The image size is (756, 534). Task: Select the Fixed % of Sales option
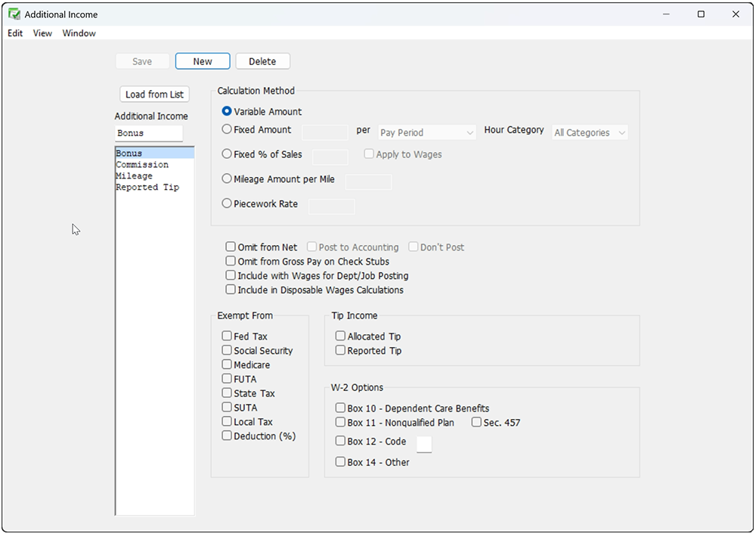(x=227, y=154)
